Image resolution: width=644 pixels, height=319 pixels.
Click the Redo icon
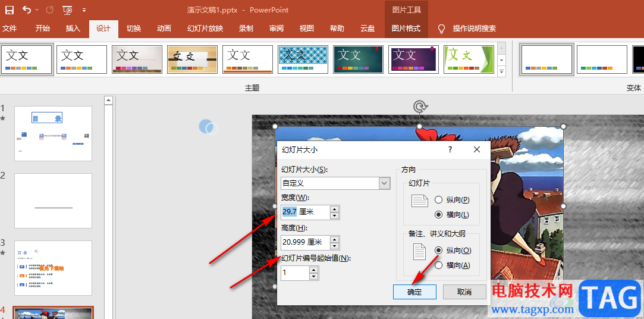coord(49,10)
